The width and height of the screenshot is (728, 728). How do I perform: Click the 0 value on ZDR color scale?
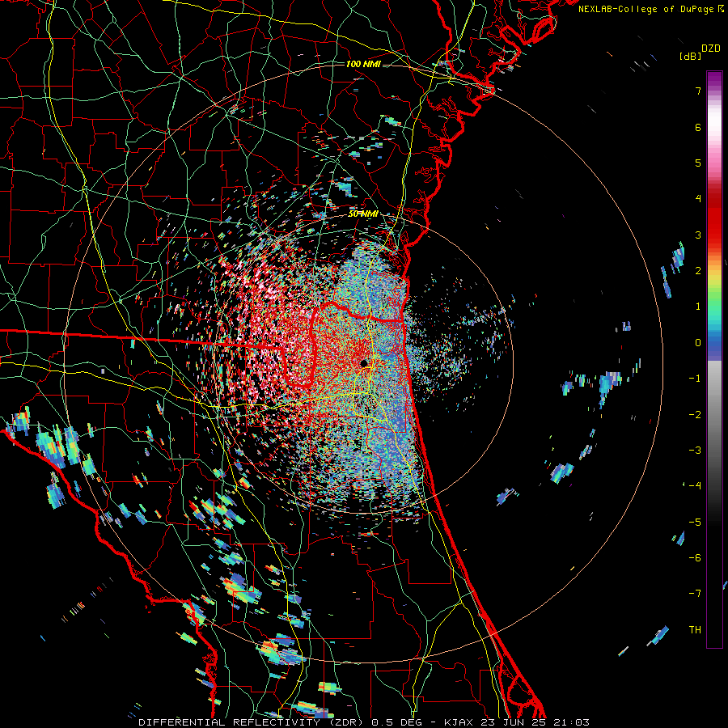698,343
